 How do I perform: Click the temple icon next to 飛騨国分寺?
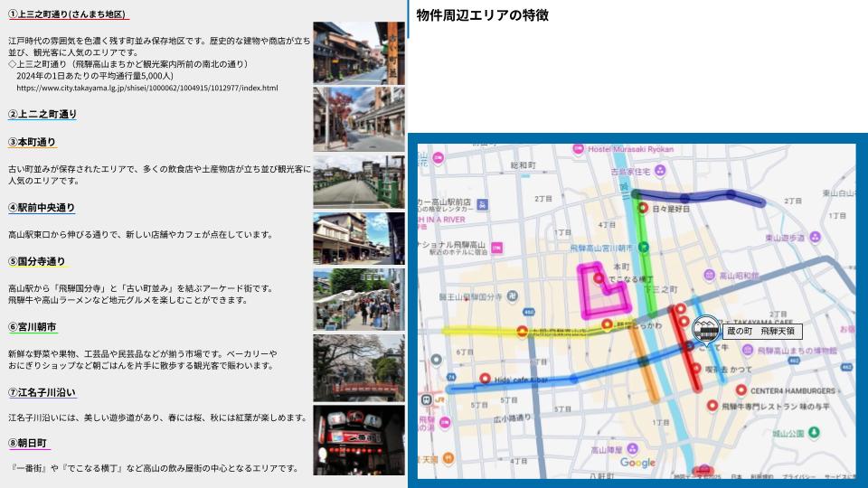coord(513,296)
